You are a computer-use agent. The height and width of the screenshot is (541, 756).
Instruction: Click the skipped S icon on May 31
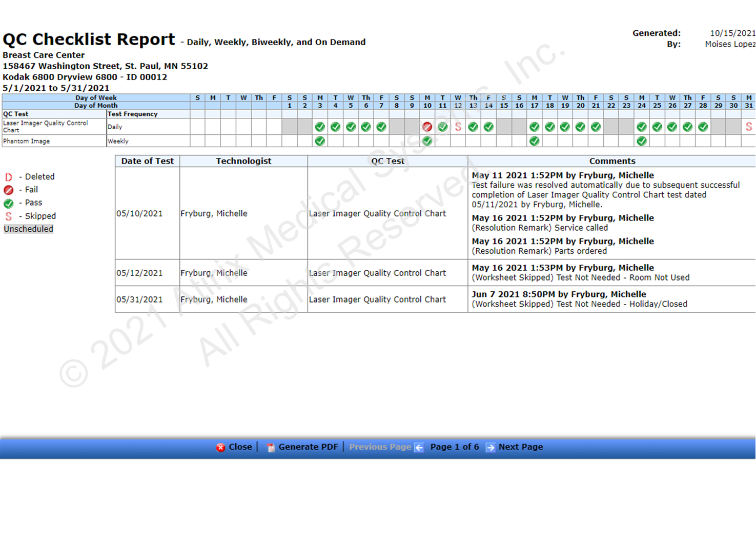pyautogui.click(x=749, y=127)
